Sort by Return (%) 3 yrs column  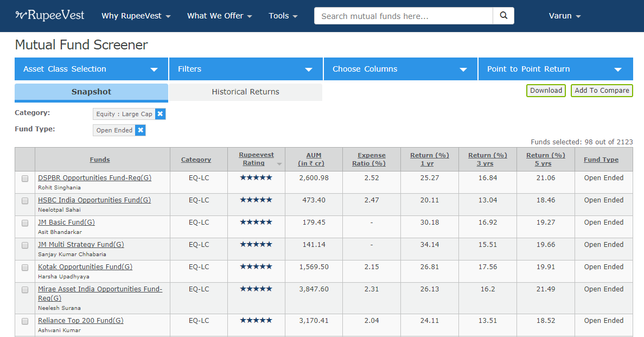488,159
